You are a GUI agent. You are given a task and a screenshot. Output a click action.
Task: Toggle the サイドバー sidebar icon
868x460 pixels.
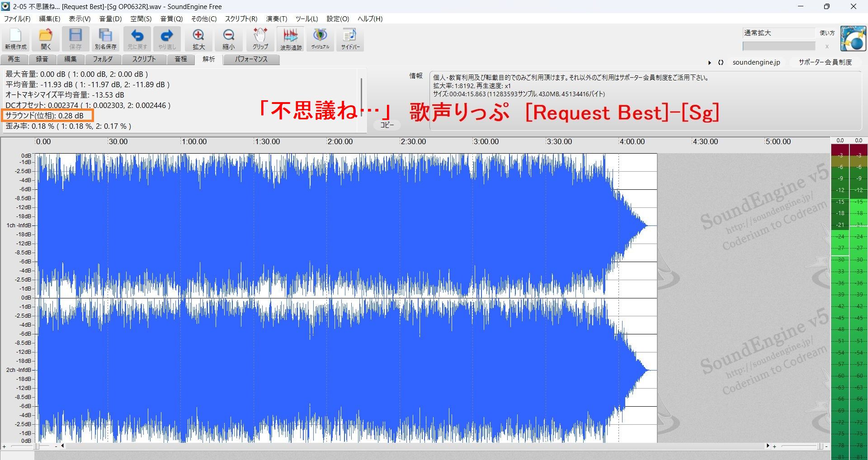(x=350, y=39)
